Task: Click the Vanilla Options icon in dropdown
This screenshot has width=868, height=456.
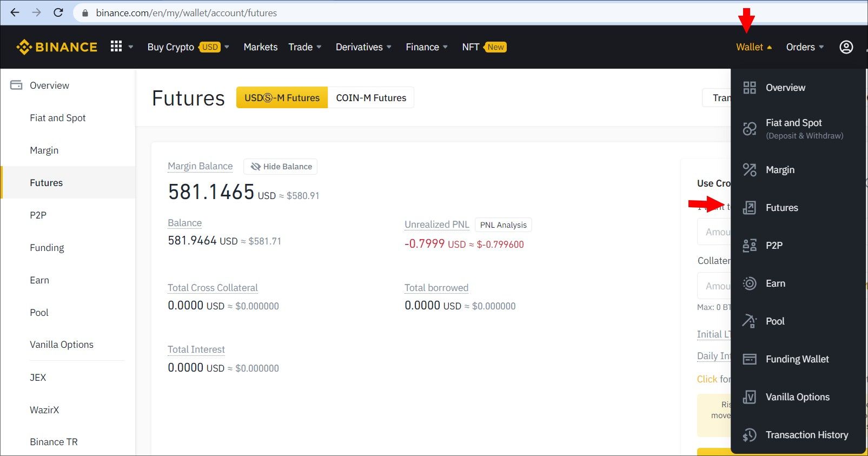Action: (750, 397)
